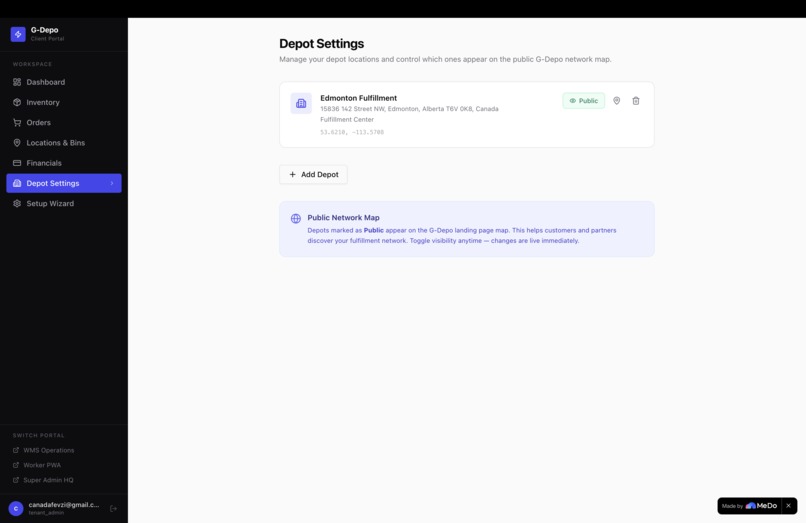Close the Made by MeDo badge
Screen dimensions: 806x523
[x=789, y=506]
